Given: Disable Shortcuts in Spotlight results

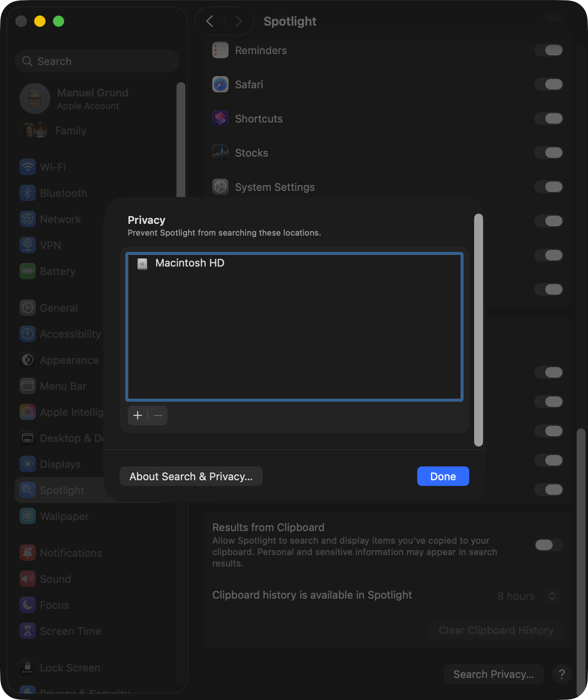Looking at the screenshot, I should pyautogui.click(x=549, y=118).
